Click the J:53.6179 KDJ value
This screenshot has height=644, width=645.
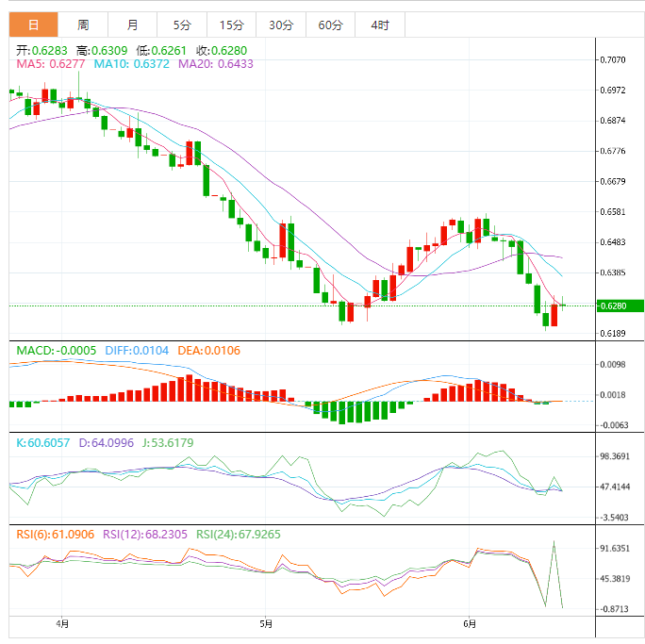(x=168, y=443)
